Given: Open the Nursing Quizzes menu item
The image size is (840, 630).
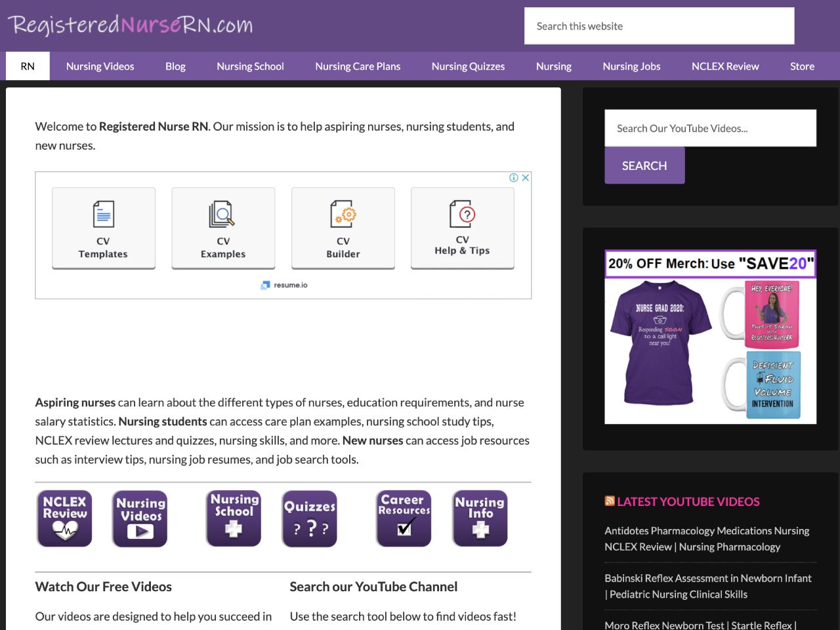Looking at the screenshot, I should point(468,66).
